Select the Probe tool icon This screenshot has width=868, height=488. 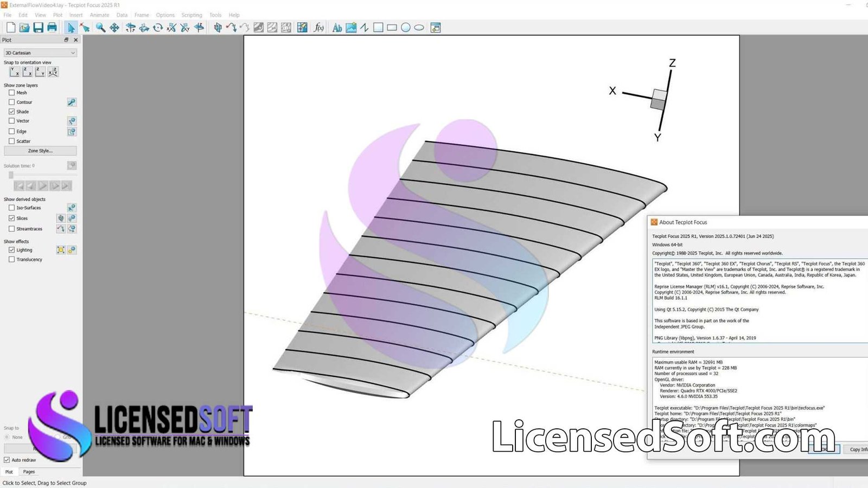coord(302,27)
